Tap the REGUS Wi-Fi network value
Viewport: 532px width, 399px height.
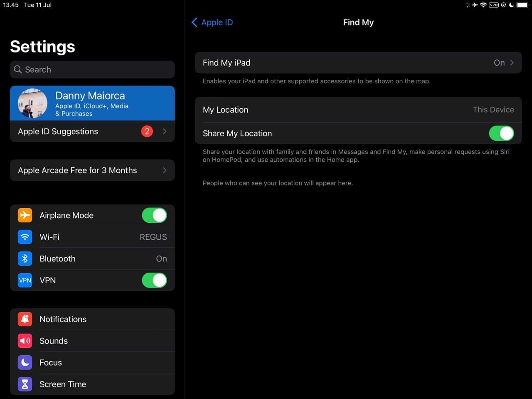tap(153, 237)
